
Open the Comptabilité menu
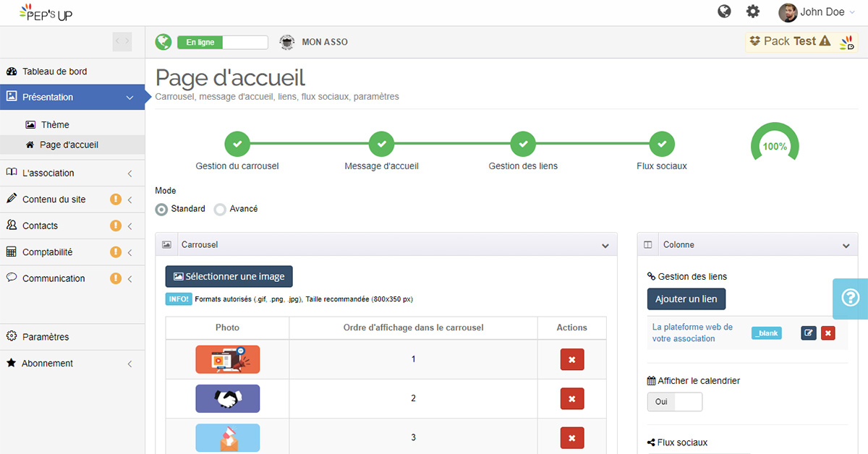coord(72,252)
